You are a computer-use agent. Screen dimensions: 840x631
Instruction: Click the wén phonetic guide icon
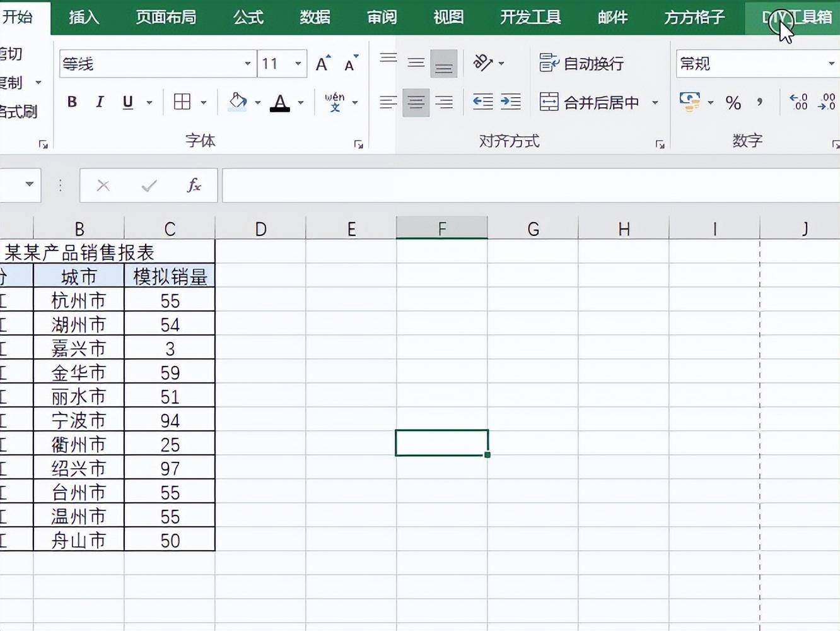[x=334, y=102]
